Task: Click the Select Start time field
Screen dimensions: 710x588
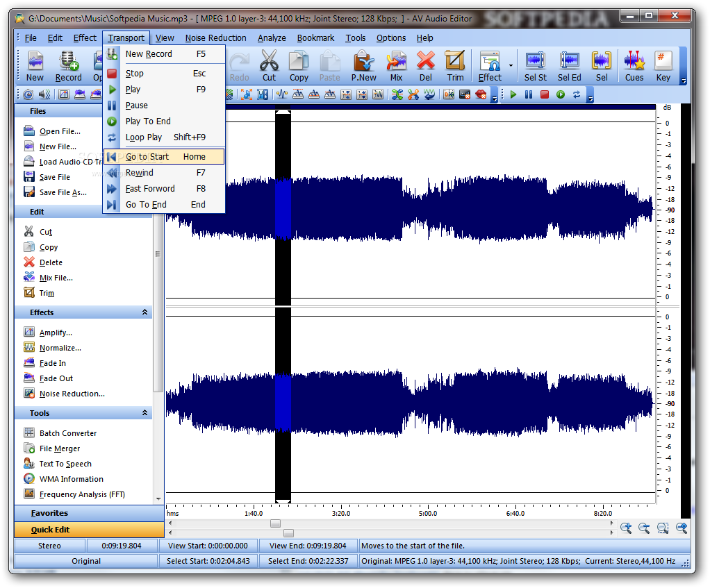Action: [208, 561]
